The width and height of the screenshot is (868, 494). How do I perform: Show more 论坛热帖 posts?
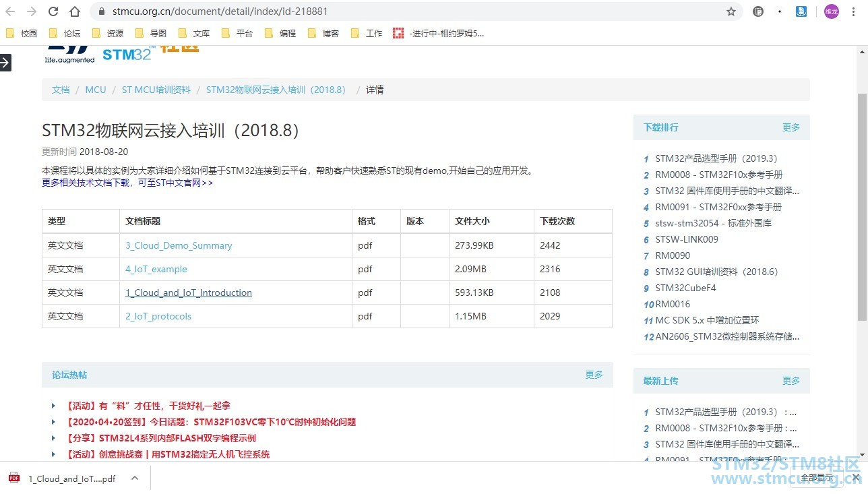[x=594, y=375]
